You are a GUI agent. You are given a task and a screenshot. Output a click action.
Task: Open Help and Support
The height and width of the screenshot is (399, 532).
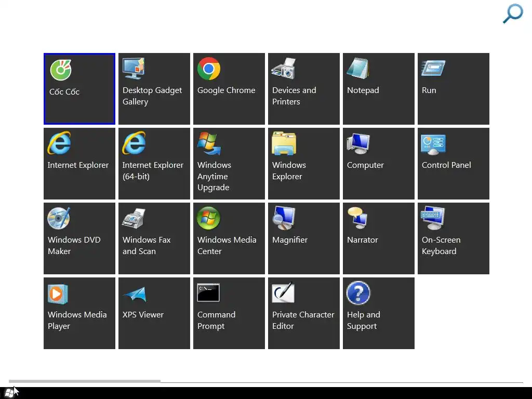click(379, 313)
